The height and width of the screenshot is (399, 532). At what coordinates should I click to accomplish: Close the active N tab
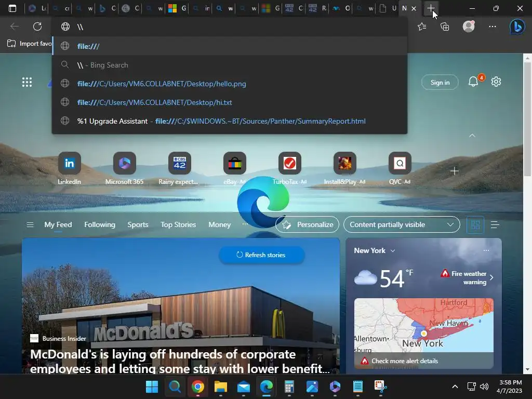click(414, 8)
